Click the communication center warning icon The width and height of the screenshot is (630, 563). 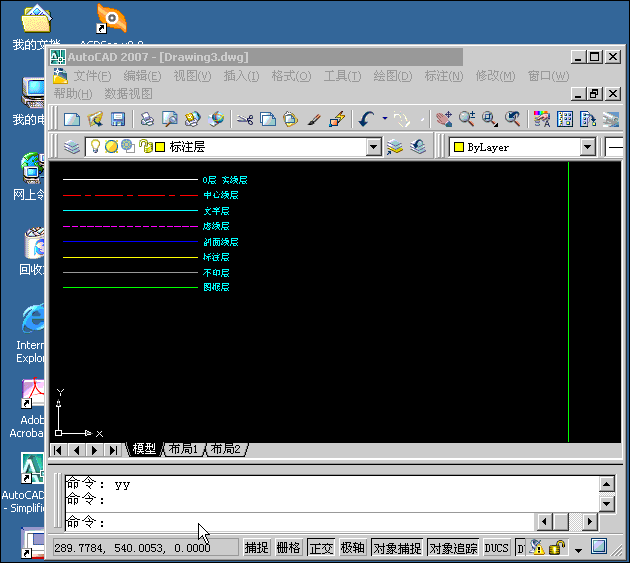pos(537,547)
